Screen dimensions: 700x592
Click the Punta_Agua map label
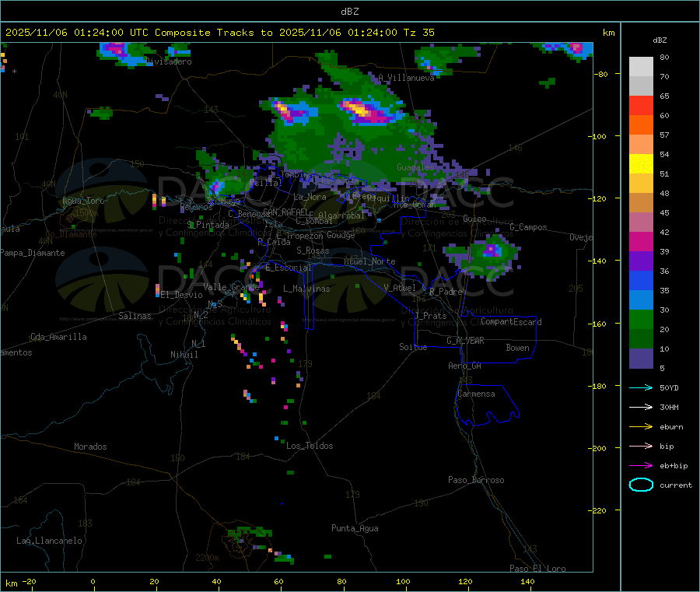[355, 528]
